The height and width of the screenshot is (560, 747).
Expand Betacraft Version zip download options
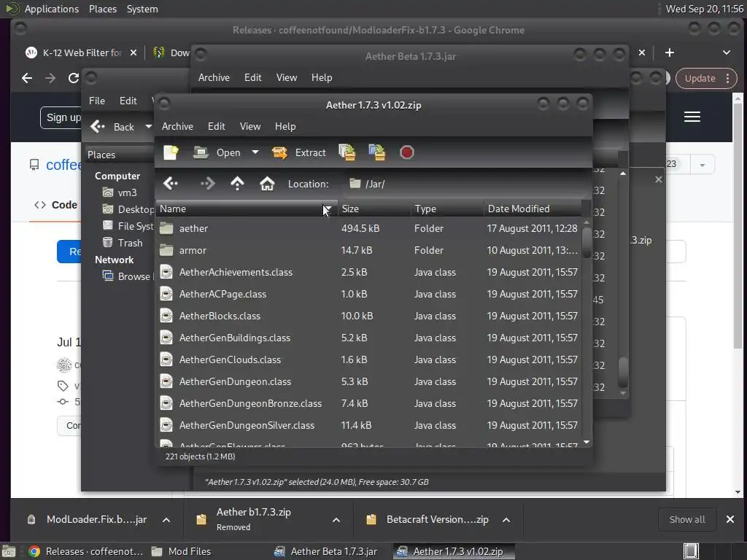pyautogui.click(x=506, y=519)
